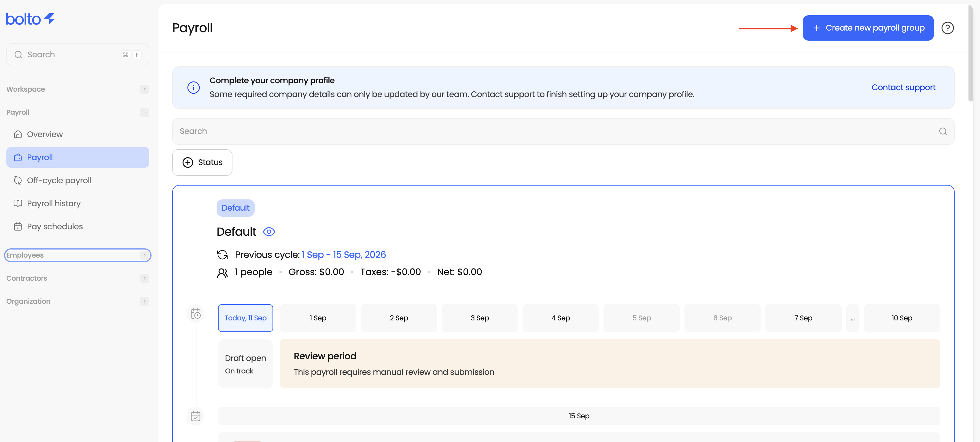980x442 pixels.
Task: Select Today, 11 Sep timeline date
Action: point(245,318)
